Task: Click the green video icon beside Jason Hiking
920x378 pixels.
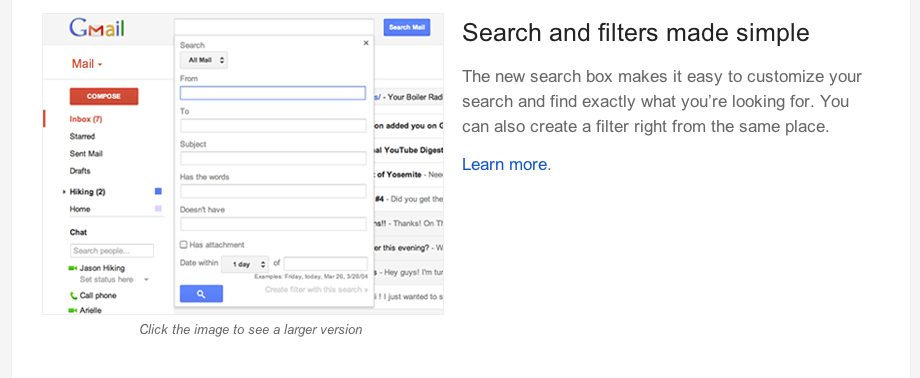Action: [73, 268]
